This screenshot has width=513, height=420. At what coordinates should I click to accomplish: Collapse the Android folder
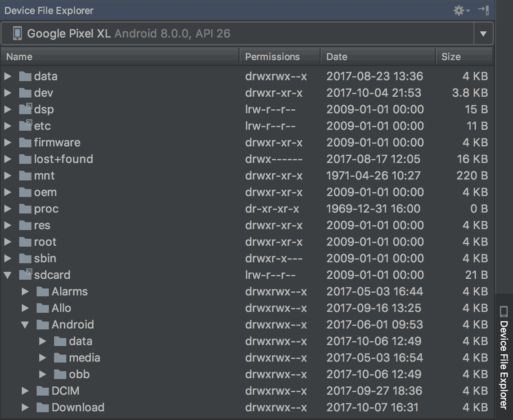(x=25, y=325)
